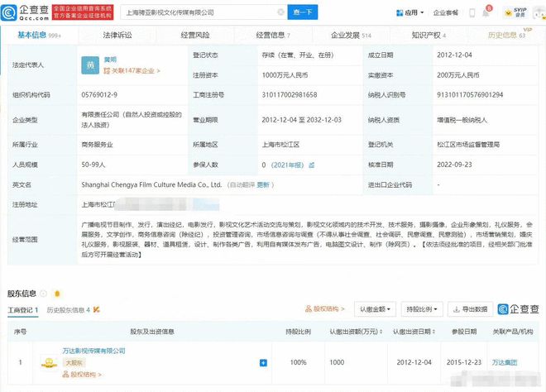
Task: Open the (2021年报) annual report link
Action: coord(287,165)
